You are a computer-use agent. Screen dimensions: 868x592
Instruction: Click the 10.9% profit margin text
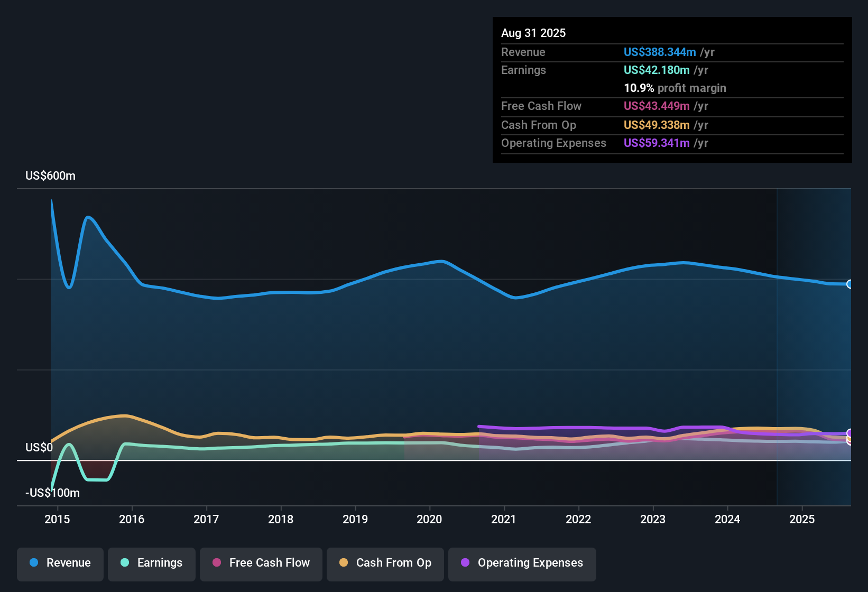(x=675, y=88)
